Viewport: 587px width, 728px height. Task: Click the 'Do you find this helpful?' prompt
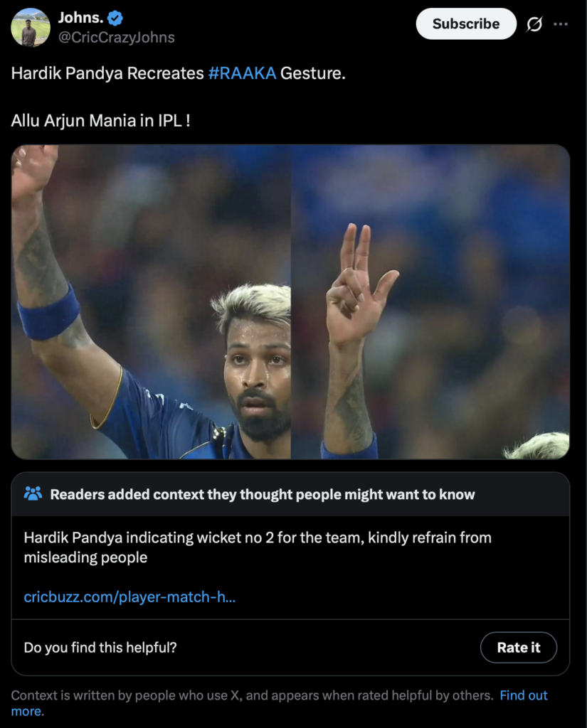(x=100, y=647)
